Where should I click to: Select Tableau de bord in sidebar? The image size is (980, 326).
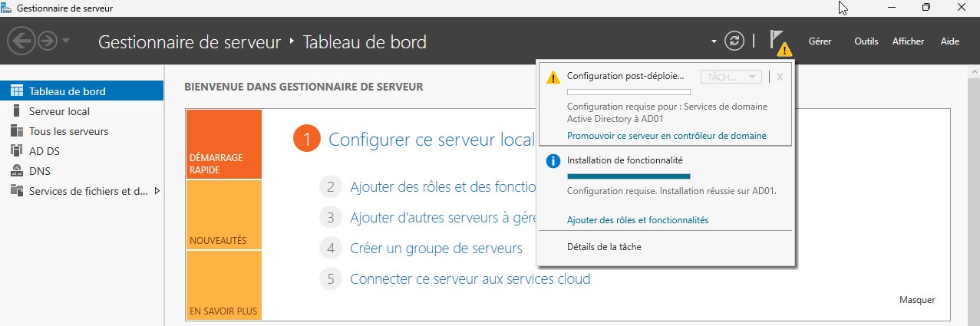[68, 91]
